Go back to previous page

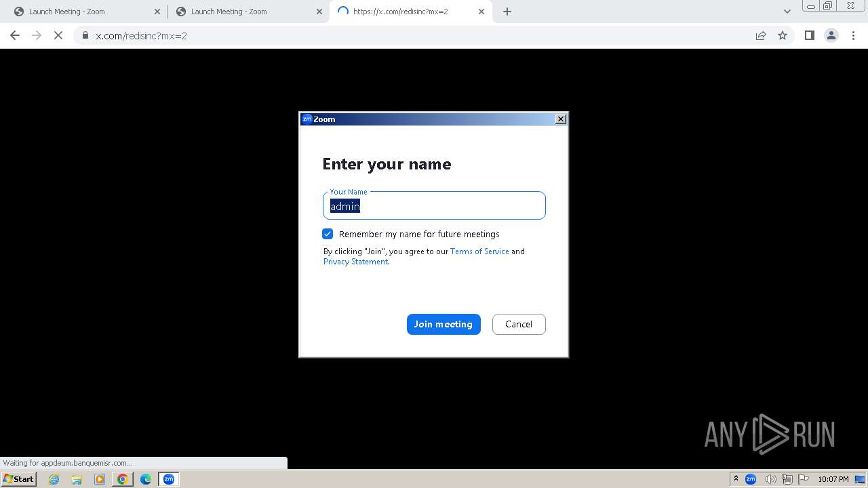tap(15, 35)
